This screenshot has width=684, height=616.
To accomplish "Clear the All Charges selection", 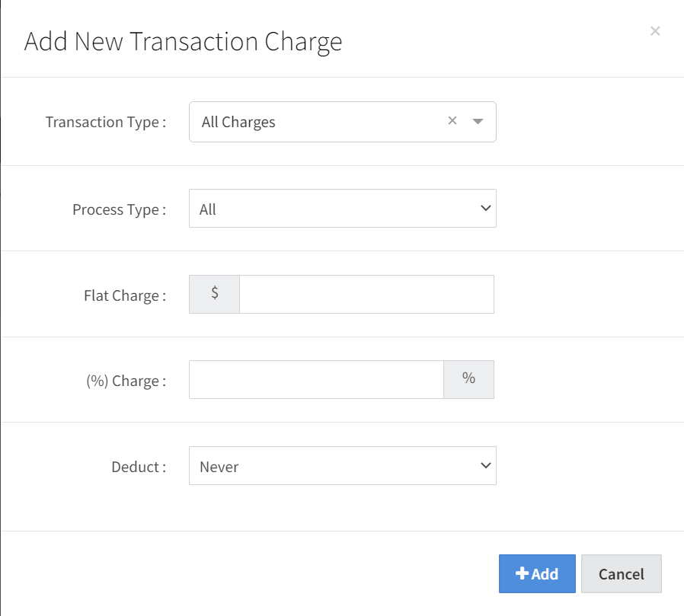I will pyautogui.click(x=452, y=120).
